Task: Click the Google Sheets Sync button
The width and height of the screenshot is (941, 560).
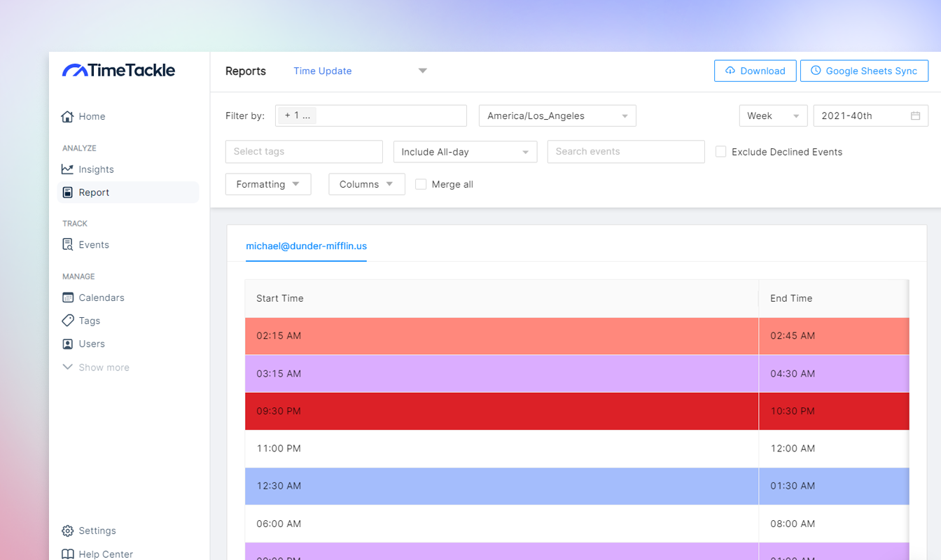Action: 864,71
